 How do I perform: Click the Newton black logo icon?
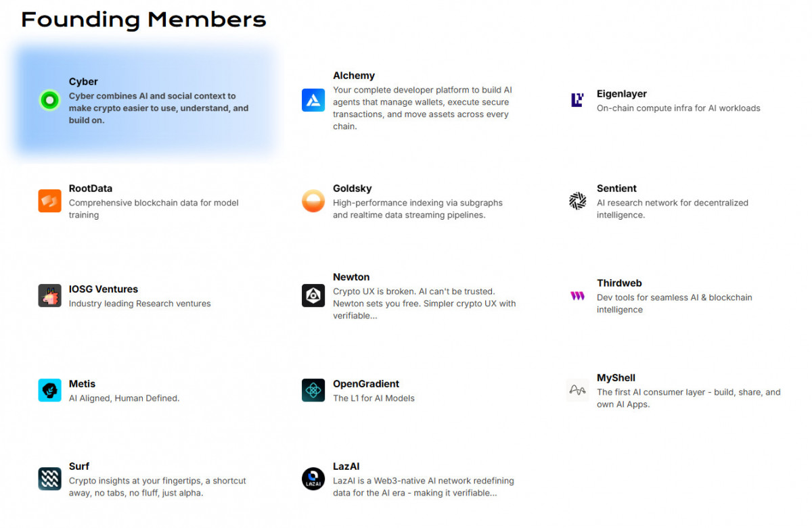pos(313,295)
